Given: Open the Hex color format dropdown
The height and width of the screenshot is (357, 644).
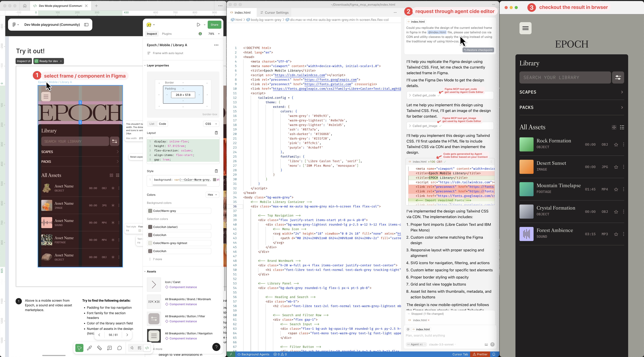Looking at the screenshot, I should [212, 195].
